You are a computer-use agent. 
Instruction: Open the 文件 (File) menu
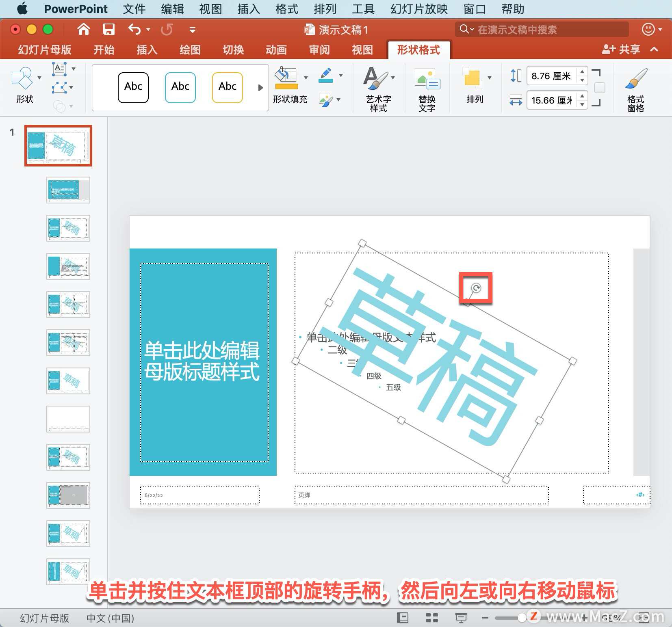pyautogui.click(x=134, y=9)
